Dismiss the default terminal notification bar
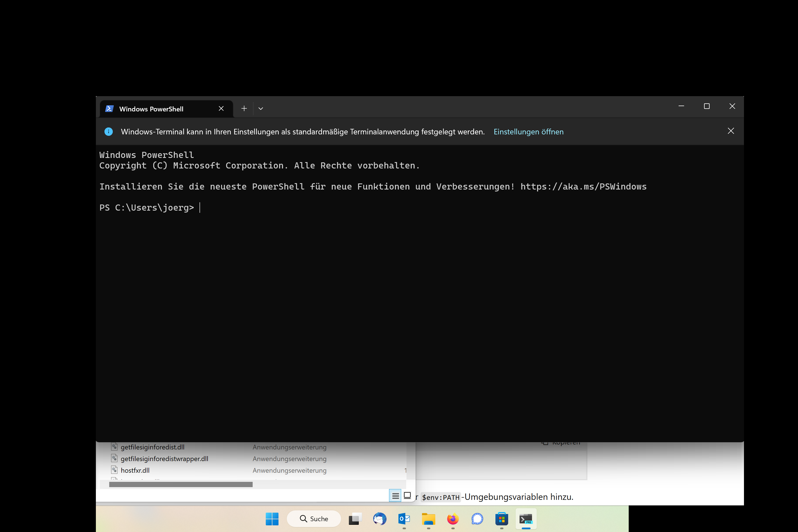This screenshot has width=798, height=532. 731,131
